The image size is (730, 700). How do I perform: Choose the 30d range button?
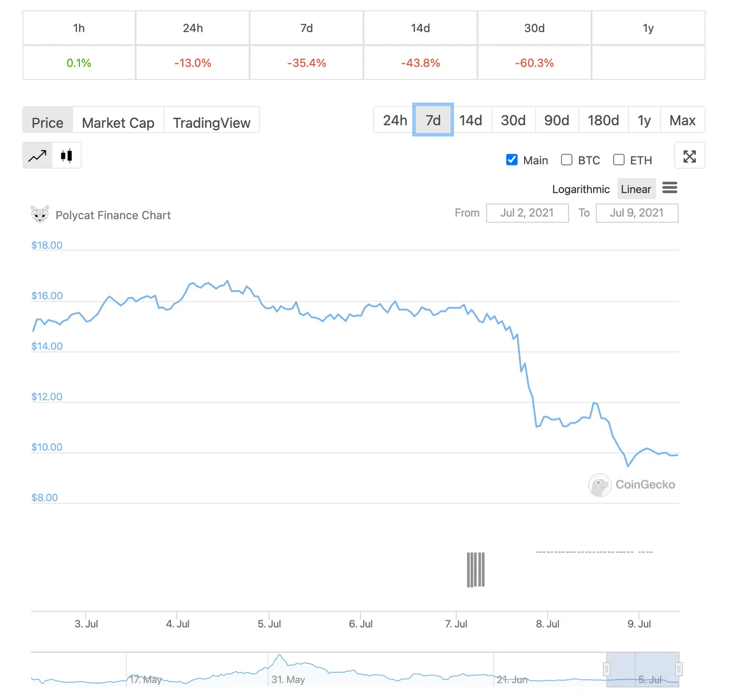[x=513, y=120]
